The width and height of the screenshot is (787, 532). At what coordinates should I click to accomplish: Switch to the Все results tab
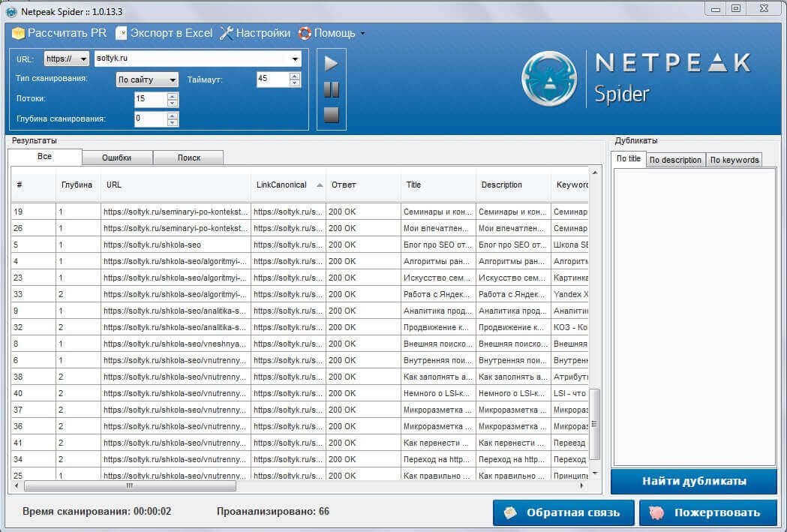[x=45, y=157]
